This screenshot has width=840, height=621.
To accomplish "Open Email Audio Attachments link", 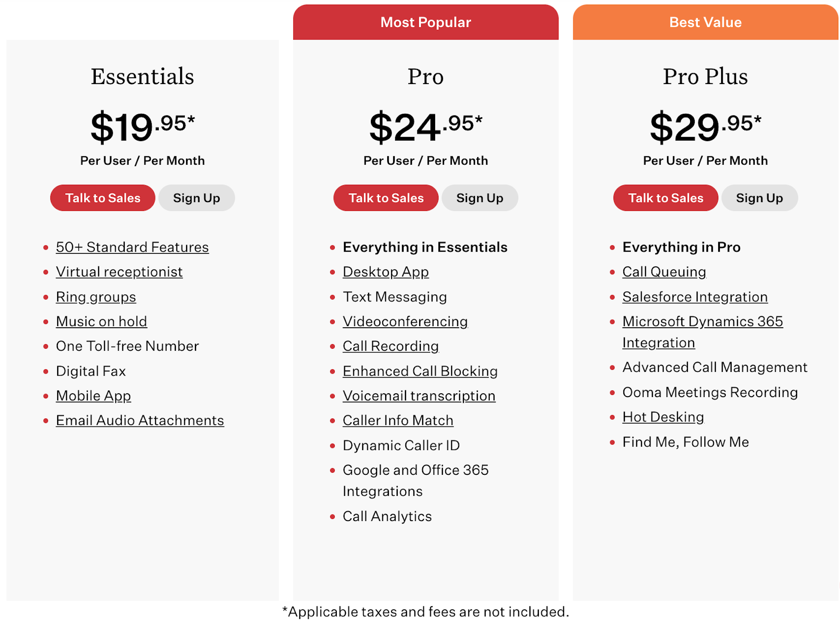I will click(140, 420).
